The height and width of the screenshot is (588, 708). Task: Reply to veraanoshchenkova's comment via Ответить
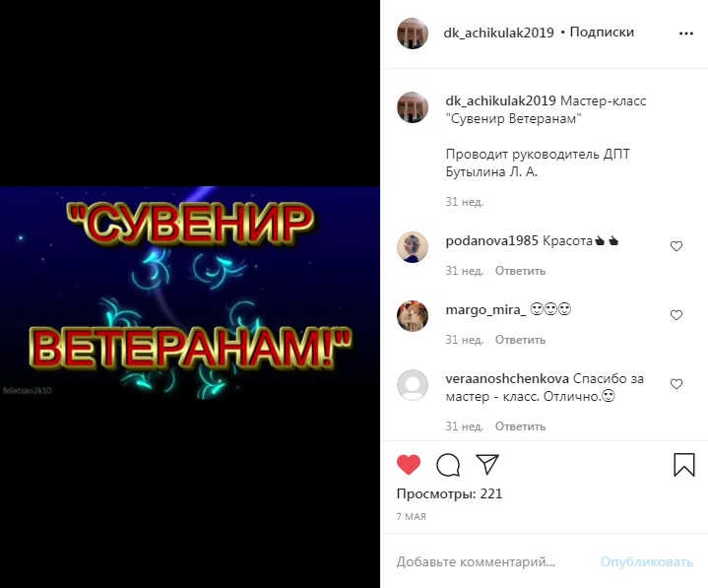tap(520, 426)
